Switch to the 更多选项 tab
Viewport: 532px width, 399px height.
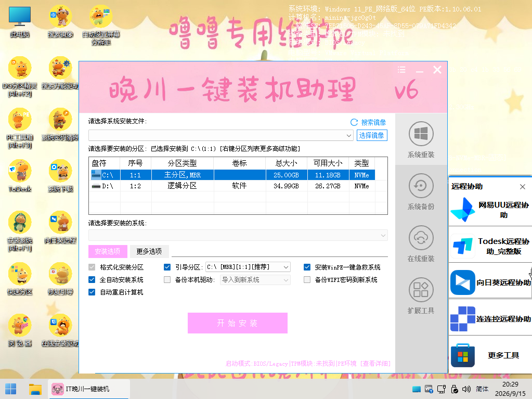coord(149,251)
